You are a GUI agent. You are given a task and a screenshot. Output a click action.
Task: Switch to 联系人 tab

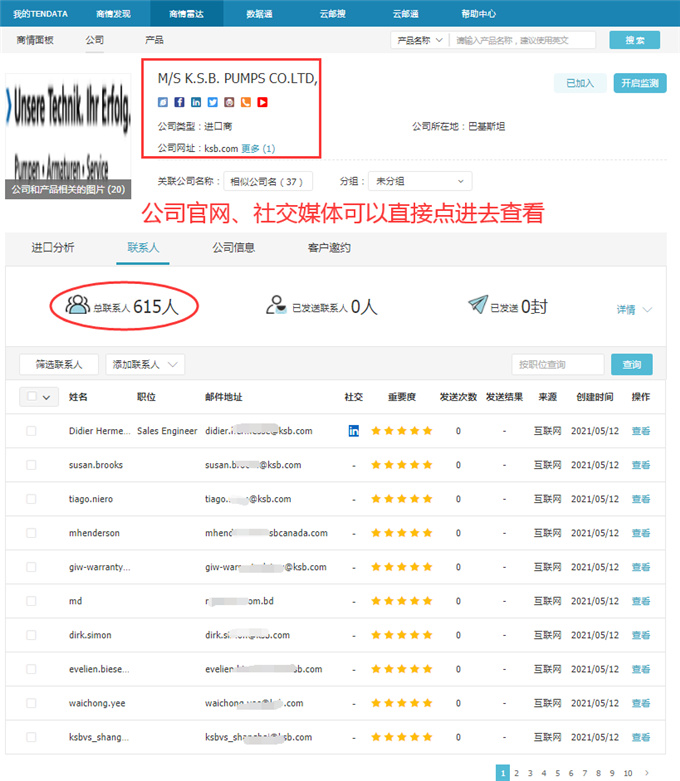[143, 248]
